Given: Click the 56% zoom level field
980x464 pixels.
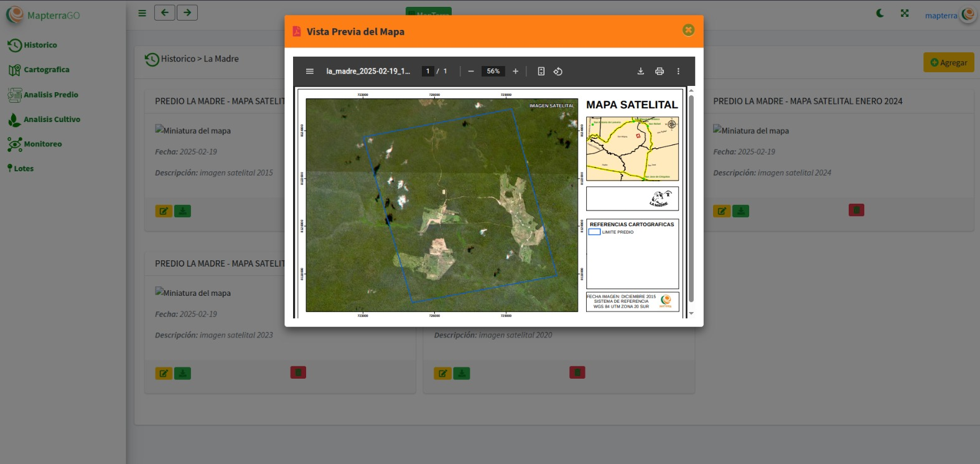Looking at the screenshot, I should (x=493, y=72).
